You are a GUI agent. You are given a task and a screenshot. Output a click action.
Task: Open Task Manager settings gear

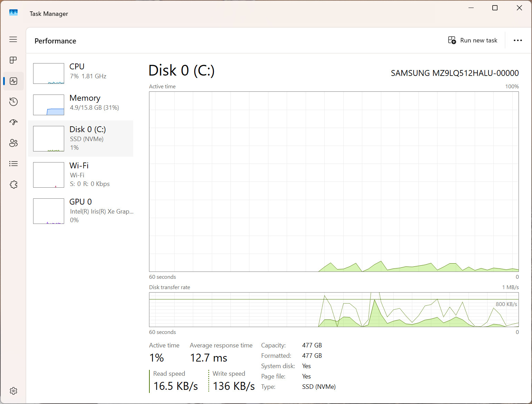[13, 391]
